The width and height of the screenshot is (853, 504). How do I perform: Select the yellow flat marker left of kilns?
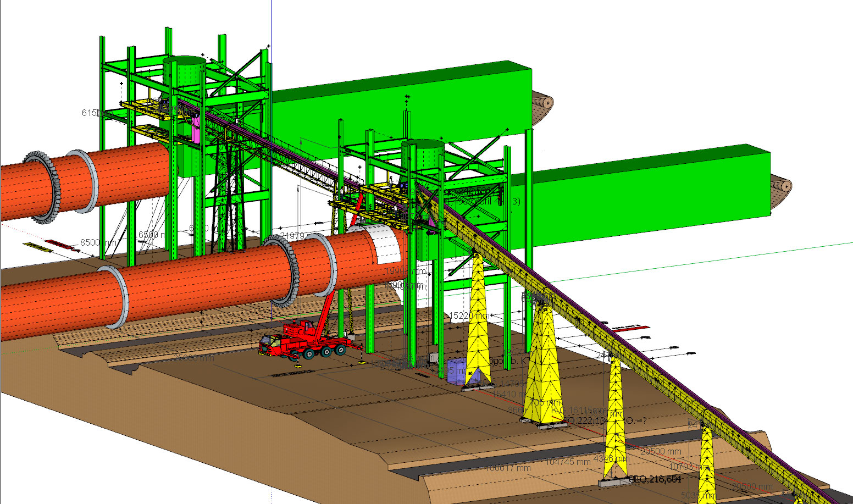pyautogui.click(x=37, y=247)
